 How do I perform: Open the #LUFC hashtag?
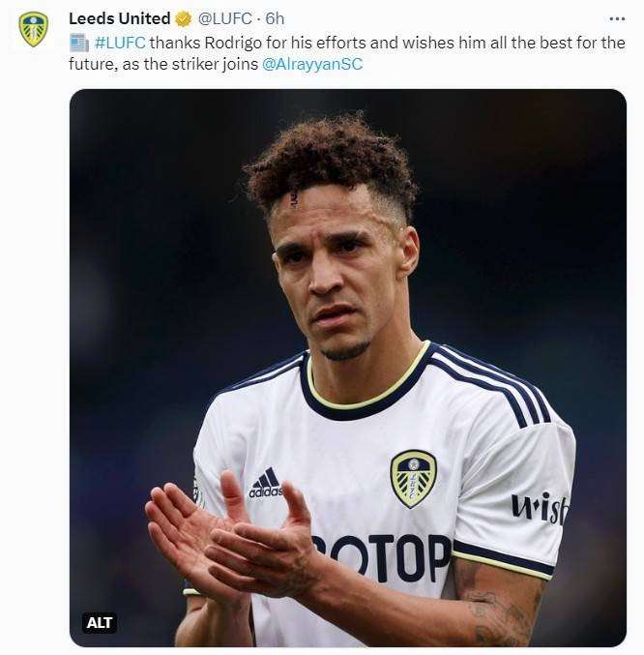click(x=120, y=44)
